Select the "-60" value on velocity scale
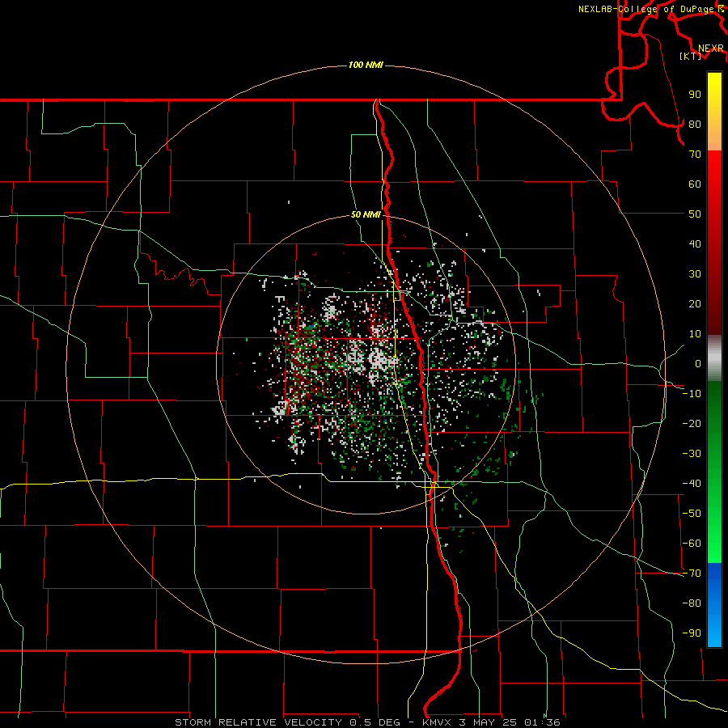728x728 pixels. (x=692, y=544)
